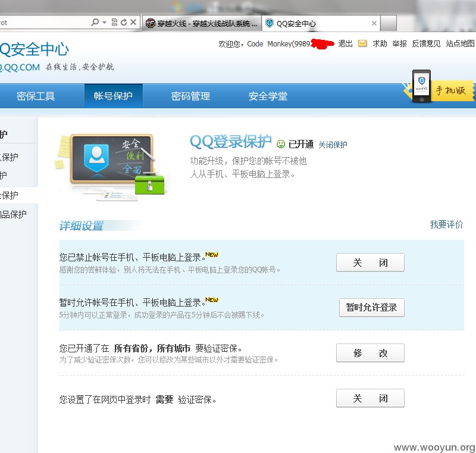Open the mail envelope icon in header
476x453 pixels.
(362, 43)
